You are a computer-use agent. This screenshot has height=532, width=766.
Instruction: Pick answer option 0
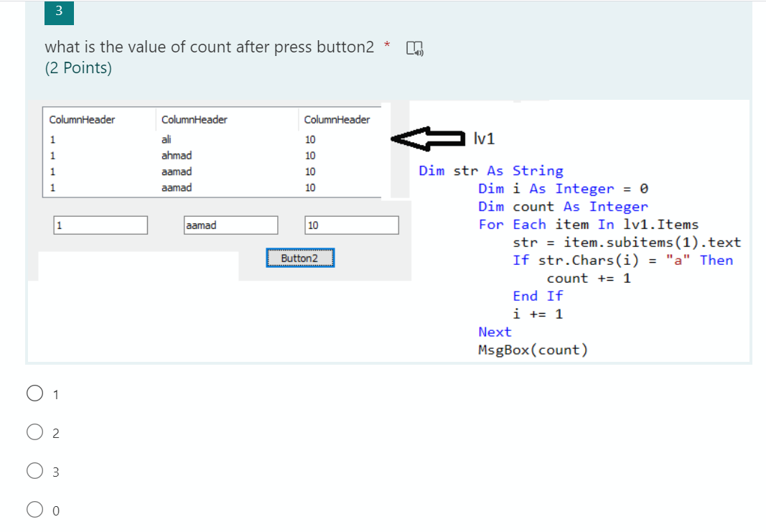tap(34, 510)
